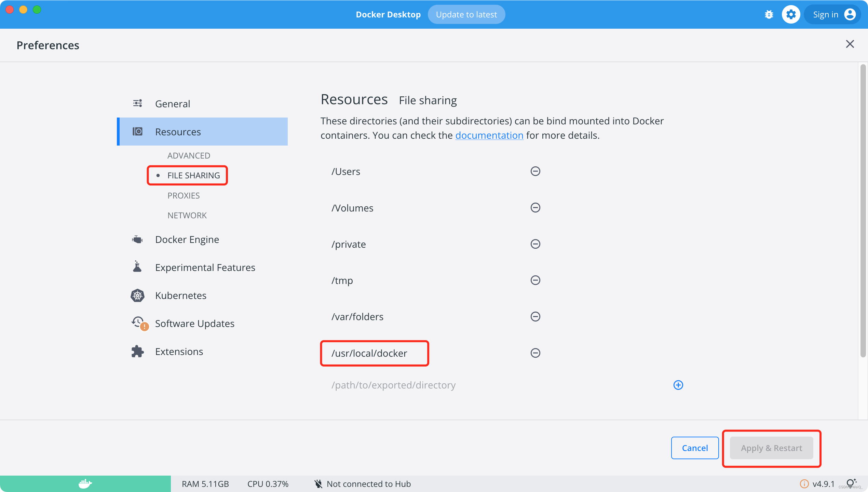Viewport: 868px width, 492px height.
Task: Open the documentation link
Action: (489, 136)
